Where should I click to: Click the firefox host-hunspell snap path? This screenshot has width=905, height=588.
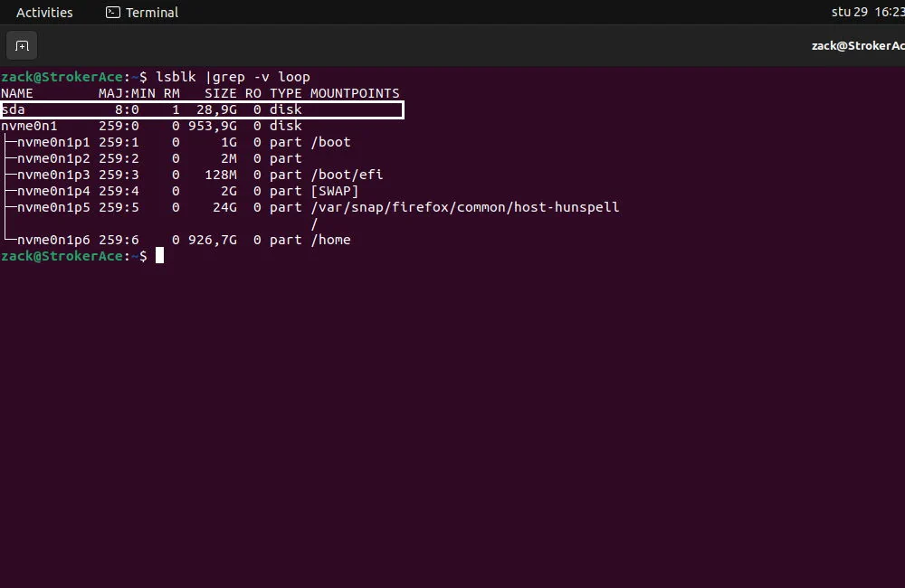[464, 207]
